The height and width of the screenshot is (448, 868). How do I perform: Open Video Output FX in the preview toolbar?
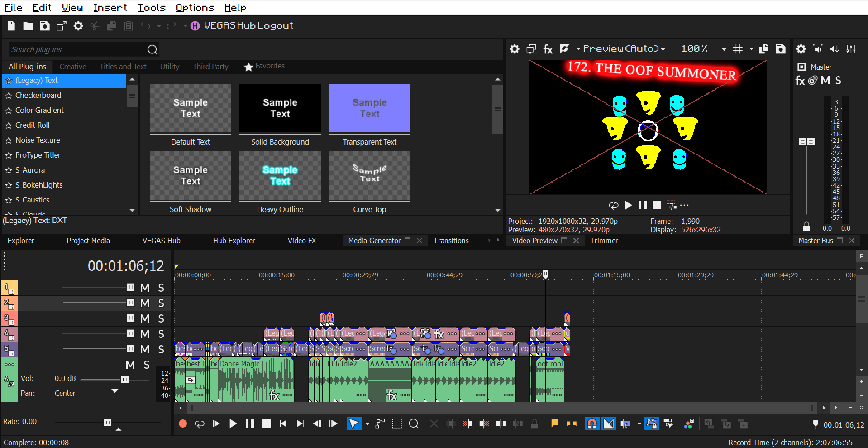point(548,49)
